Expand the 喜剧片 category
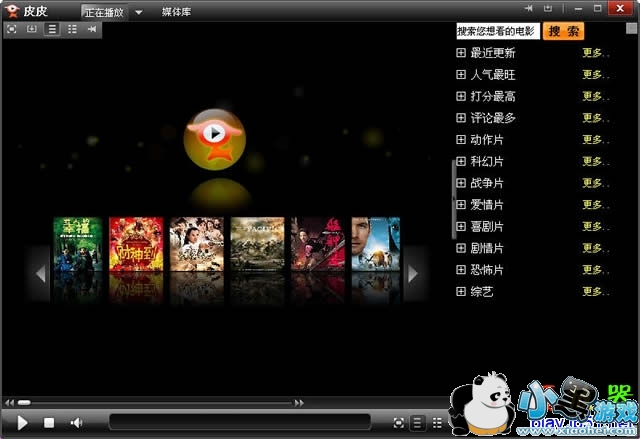This screenshot has height=439, width=640. click(461, 226)
